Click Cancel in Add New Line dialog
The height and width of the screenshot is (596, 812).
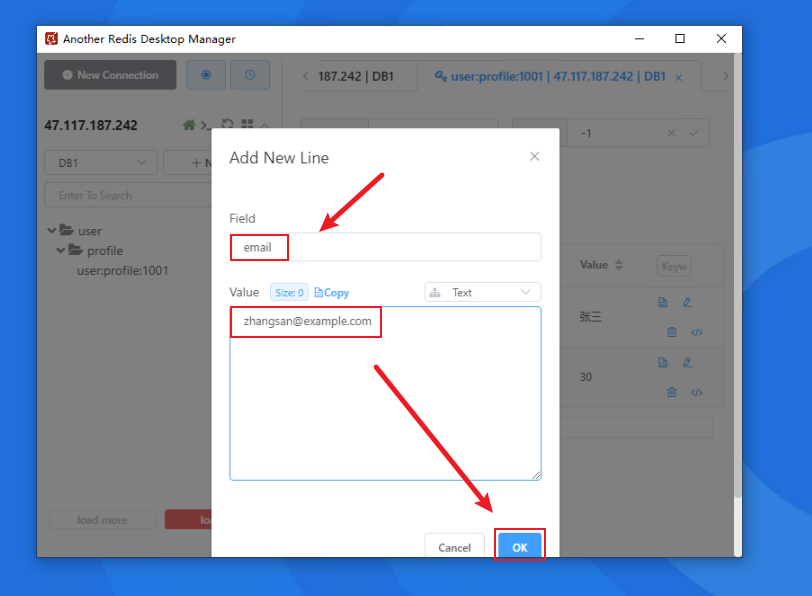tap(454, 546)
